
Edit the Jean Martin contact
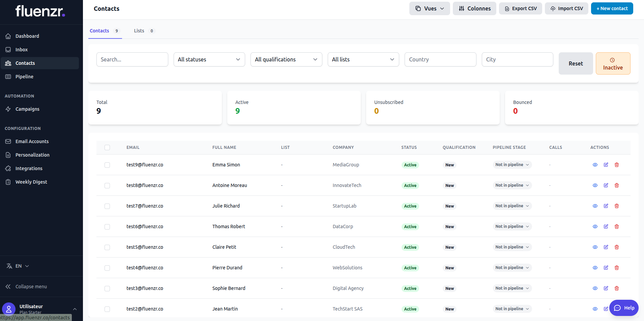pyautogui.click(x=606, y=309)
